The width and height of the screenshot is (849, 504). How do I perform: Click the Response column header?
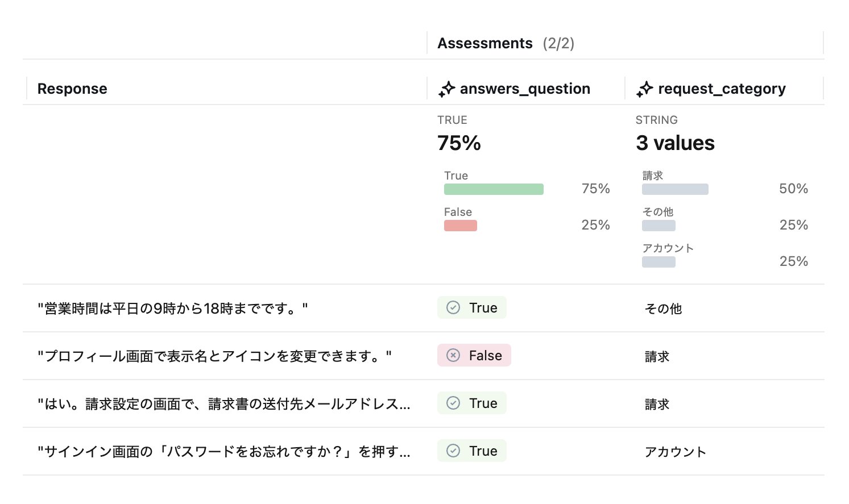pyautogui.click(x=72, y=89)
